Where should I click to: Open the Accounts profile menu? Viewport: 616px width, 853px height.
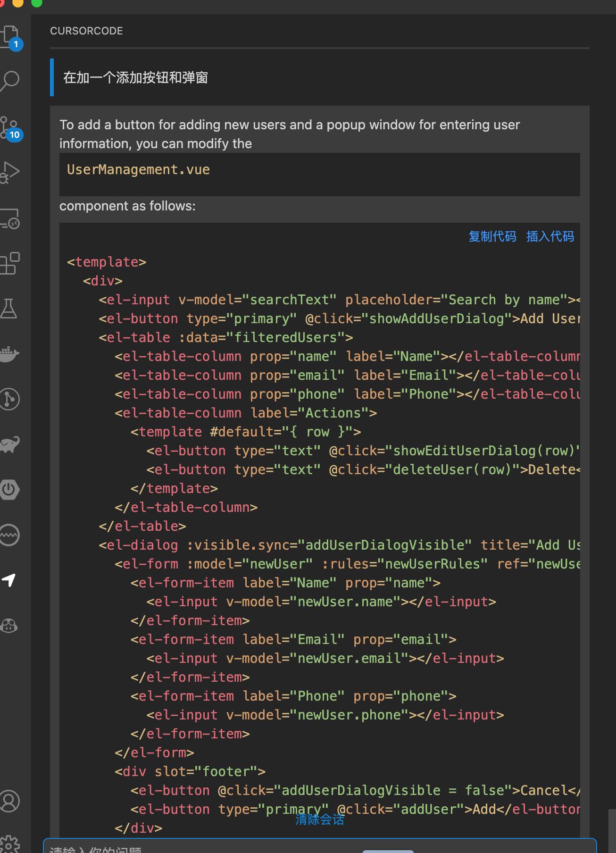pos(9,801)
